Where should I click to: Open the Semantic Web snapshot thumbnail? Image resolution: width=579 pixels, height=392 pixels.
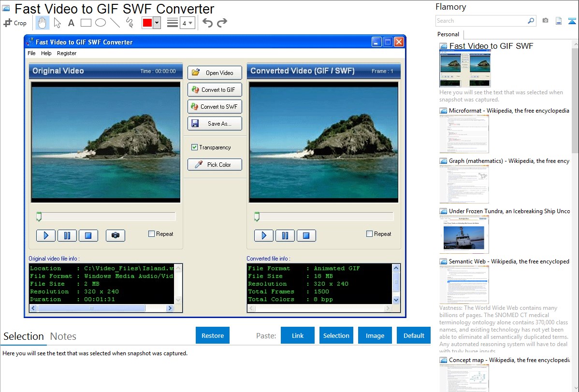pos(464,285)
